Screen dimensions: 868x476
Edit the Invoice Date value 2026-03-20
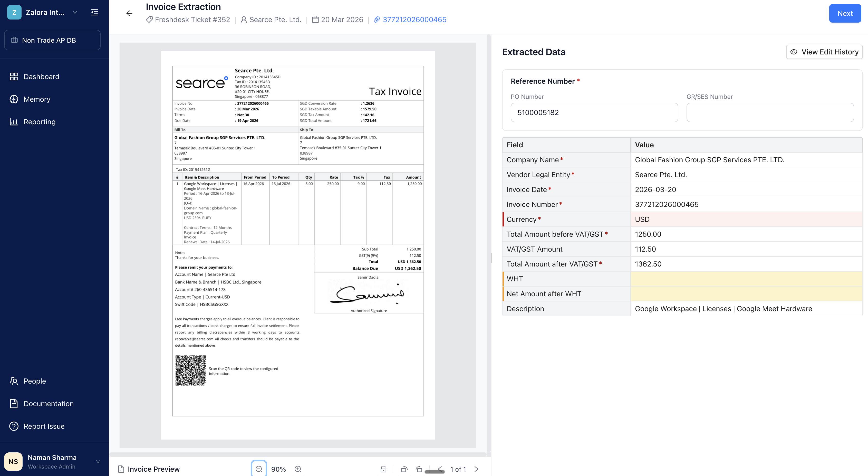tap(746, 189)
